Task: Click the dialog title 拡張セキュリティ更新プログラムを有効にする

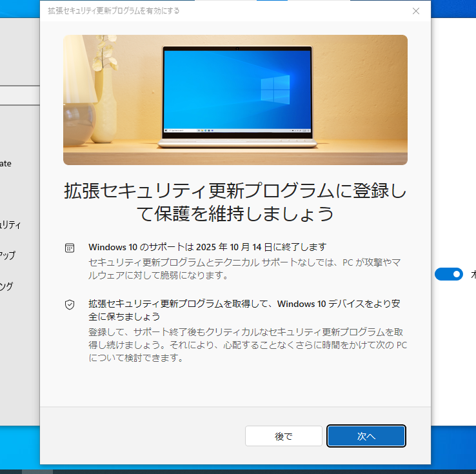Action: pos(114,11)
